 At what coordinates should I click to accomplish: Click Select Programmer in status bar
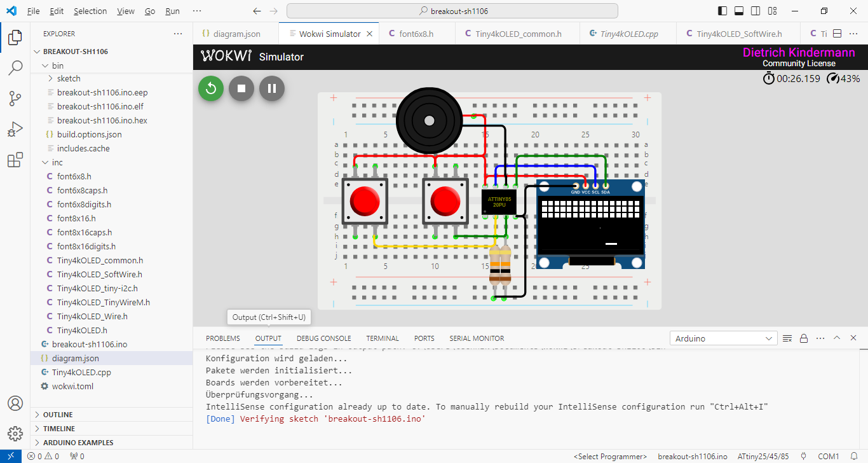click(x=610, y=457)
